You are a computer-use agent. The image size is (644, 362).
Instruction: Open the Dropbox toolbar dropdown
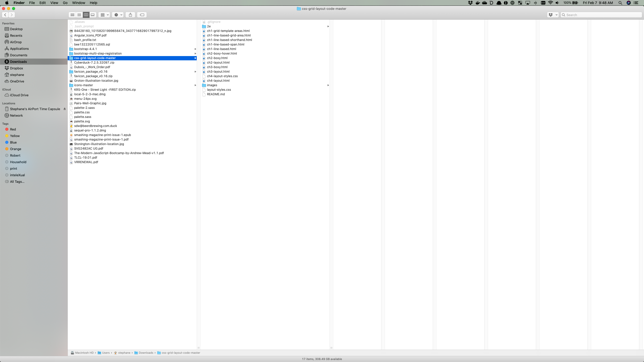click(553, 15)
